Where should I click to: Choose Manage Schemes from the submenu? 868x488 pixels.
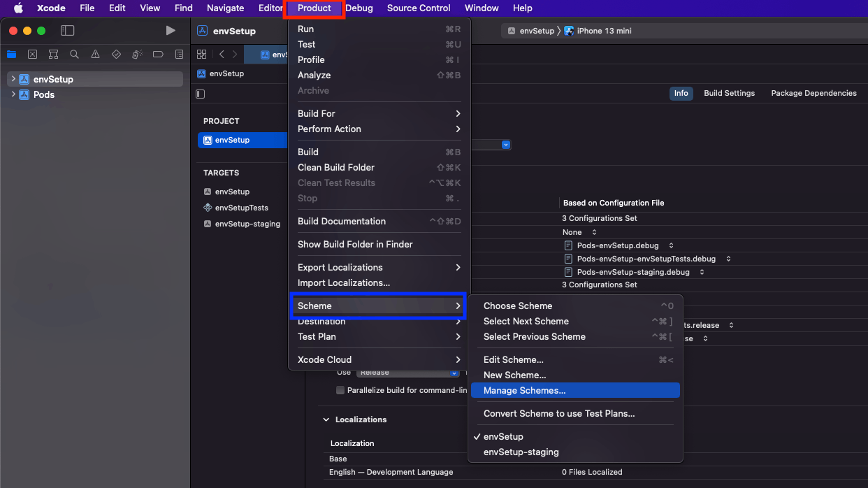pyautogui.click(x=575, y=390)
